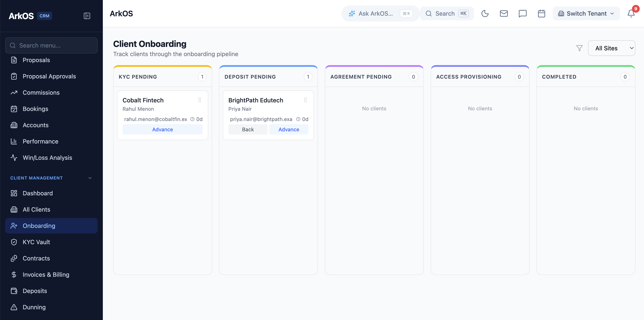Click the Win/Loss Analysis pulse icon
The image size is (644, 320).
[14, 157]
